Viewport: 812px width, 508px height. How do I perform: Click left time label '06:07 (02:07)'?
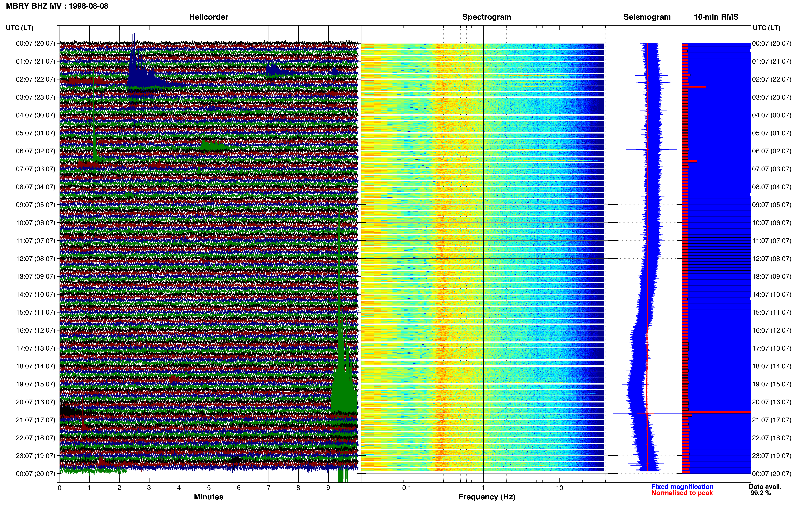36,151
